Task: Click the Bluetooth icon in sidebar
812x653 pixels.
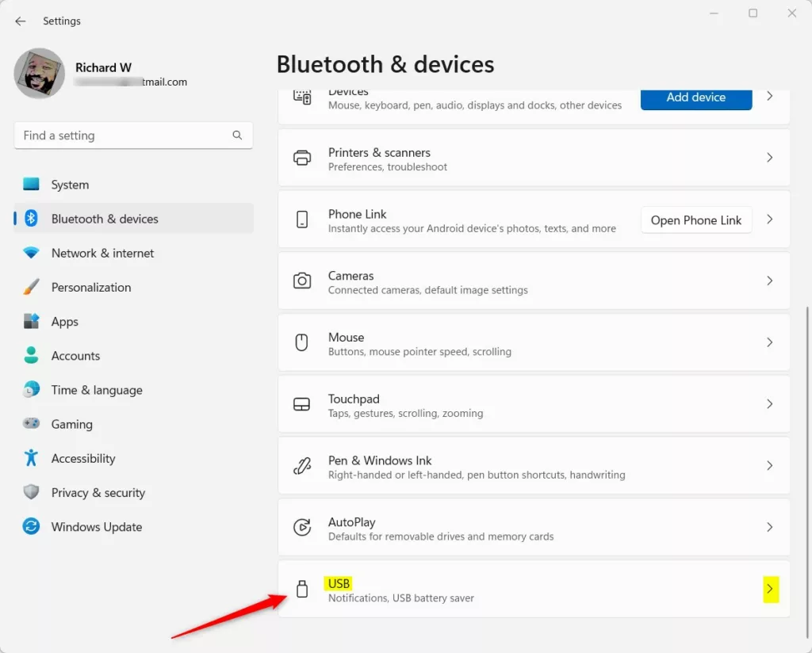Action: (31, 219)
